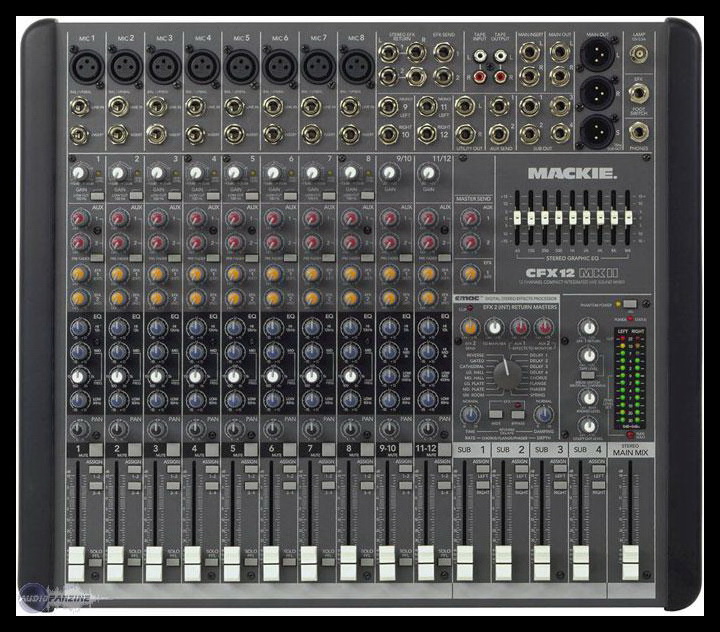
Task: Click the 63 Hz graphic EQ slider
Action: click(518, 218)
